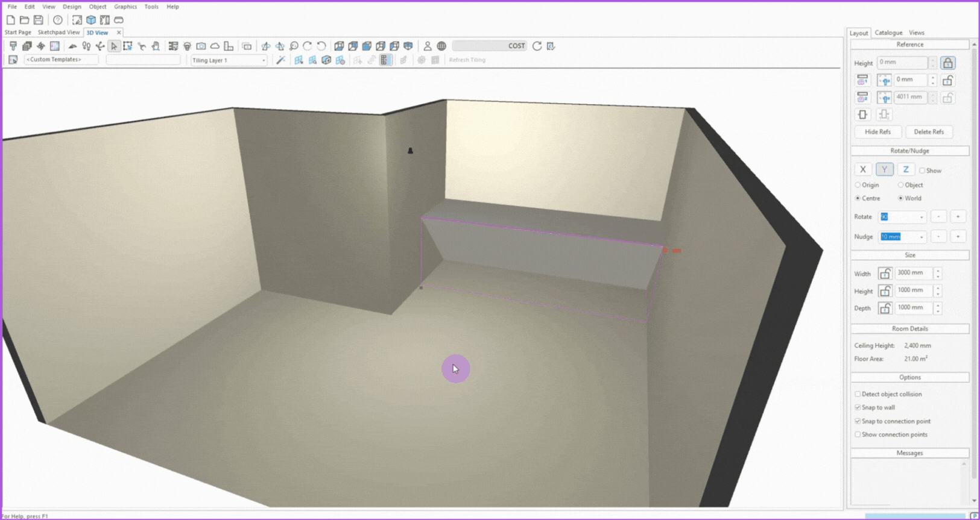Uncheck Snap to wall option
Screen dimensions: 980x520
point(858,407)
